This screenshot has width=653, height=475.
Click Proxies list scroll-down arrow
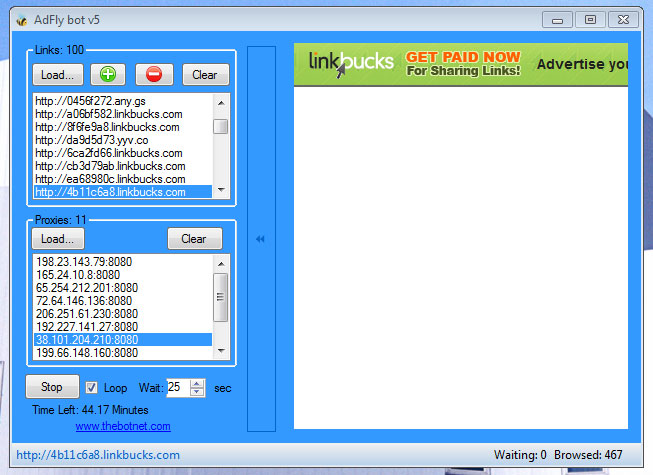221,351
